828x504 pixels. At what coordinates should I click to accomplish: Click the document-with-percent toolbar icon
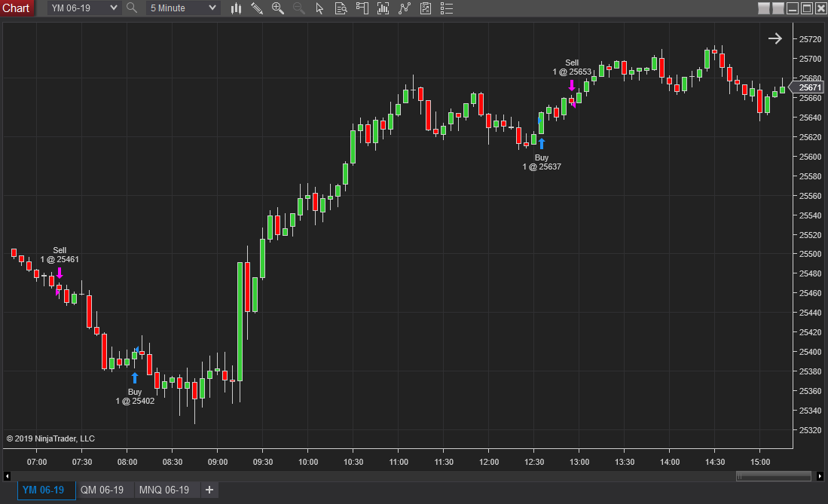coord(425,8)
